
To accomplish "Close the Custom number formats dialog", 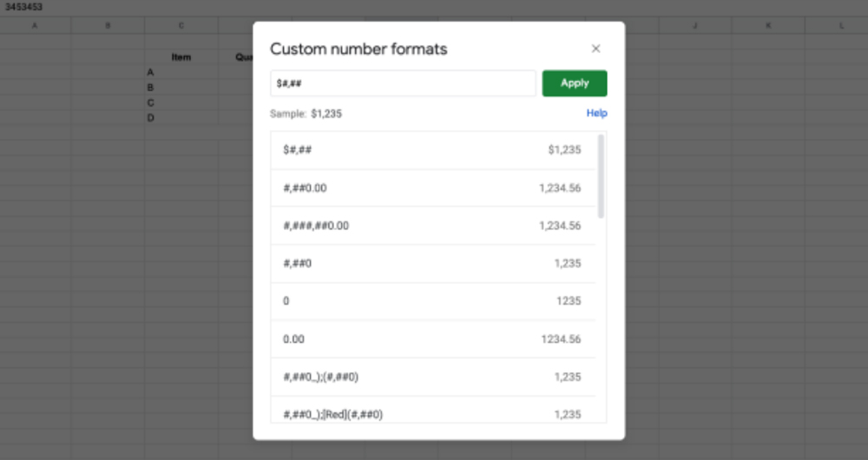I will pyautogui.click(x=595, y=49).
